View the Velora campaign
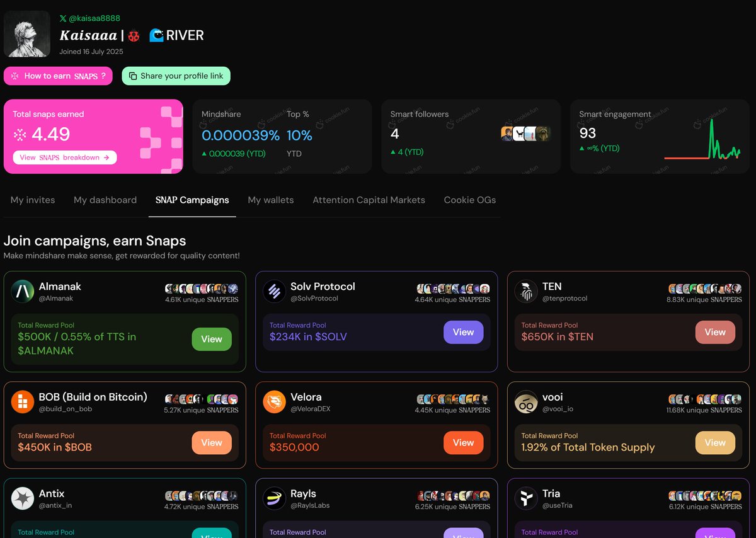The image size is (756, 538). click(x=464, y=443)
